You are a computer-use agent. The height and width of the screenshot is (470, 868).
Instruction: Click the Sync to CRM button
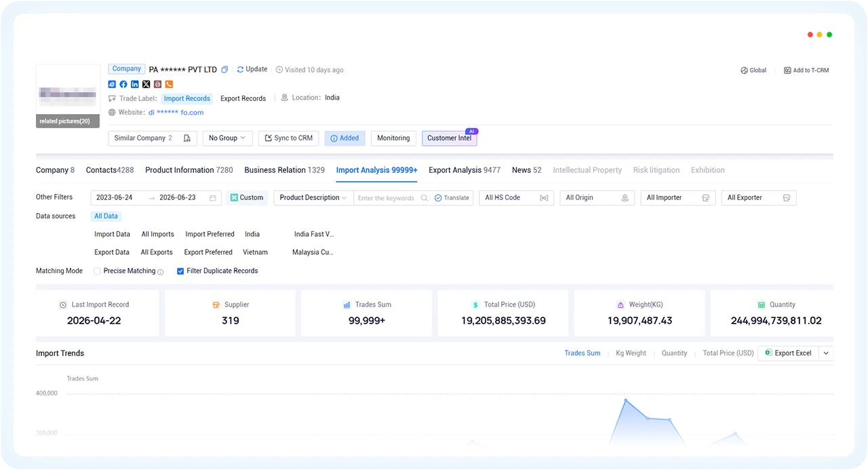coord(289,138)
